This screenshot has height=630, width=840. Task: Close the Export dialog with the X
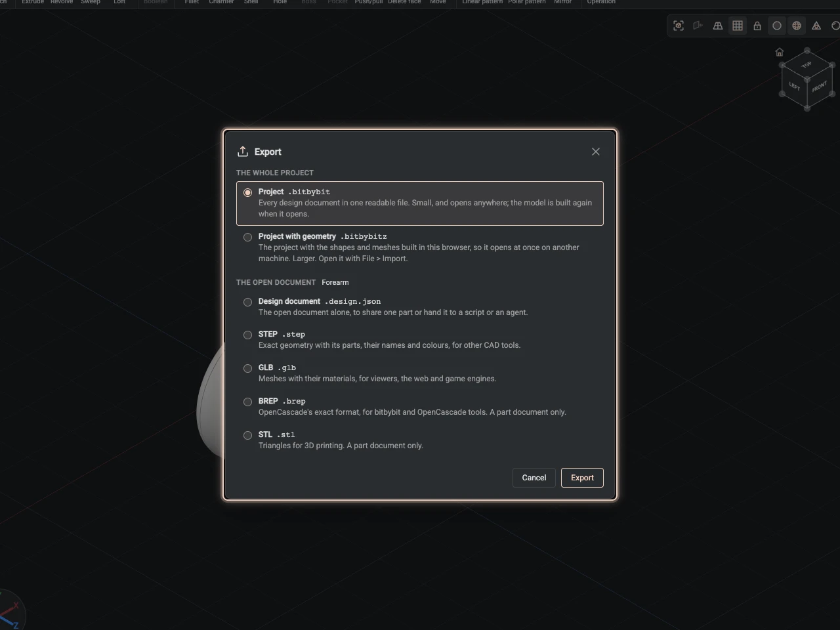[596, 152]
